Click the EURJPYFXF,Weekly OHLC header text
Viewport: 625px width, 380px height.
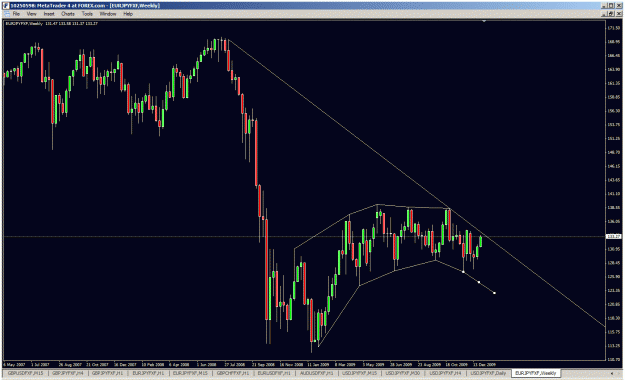[52, 24]
